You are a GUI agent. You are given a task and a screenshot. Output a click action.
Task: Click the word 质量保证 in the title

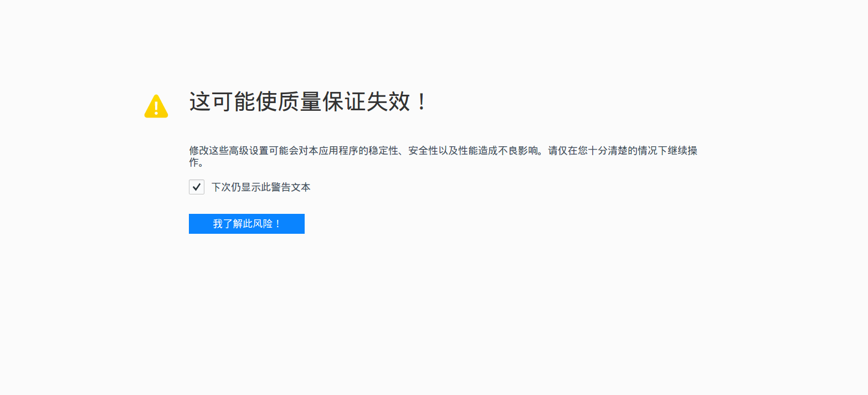click(x=322, y=102)
